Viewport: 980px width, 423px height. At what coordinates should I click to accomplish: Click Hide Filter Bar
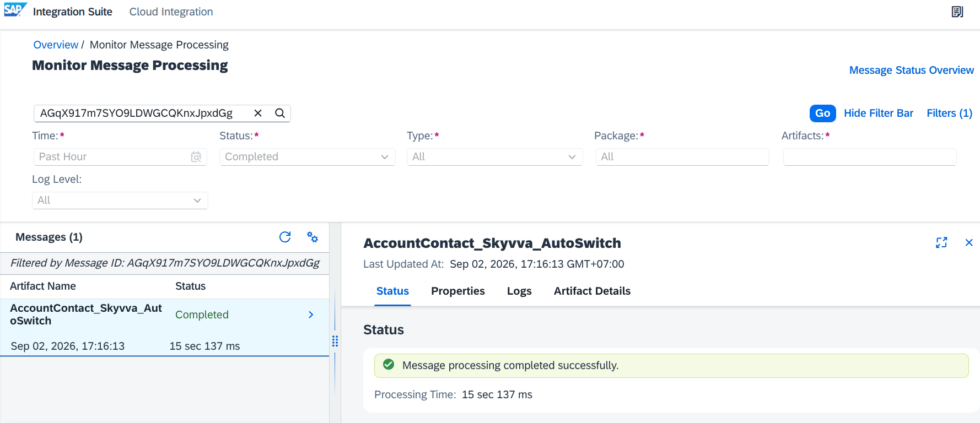coord(879,113)
